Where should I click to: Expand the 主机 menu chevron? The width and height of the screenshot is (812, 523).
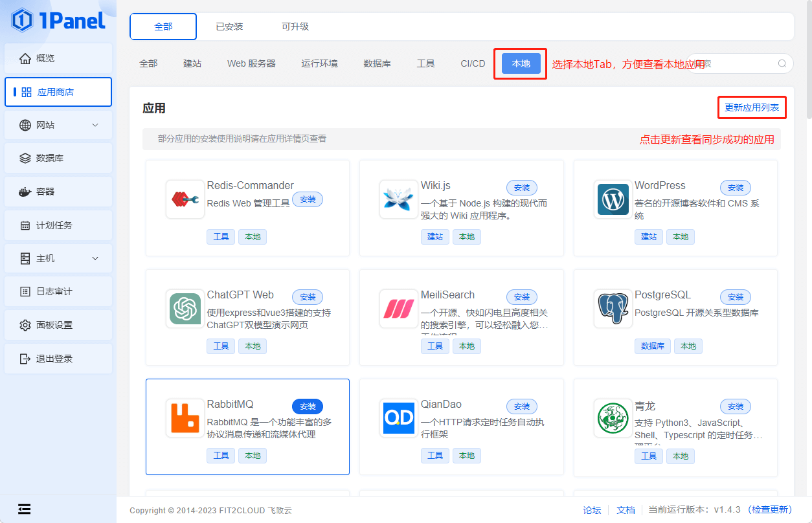point(95,258)
